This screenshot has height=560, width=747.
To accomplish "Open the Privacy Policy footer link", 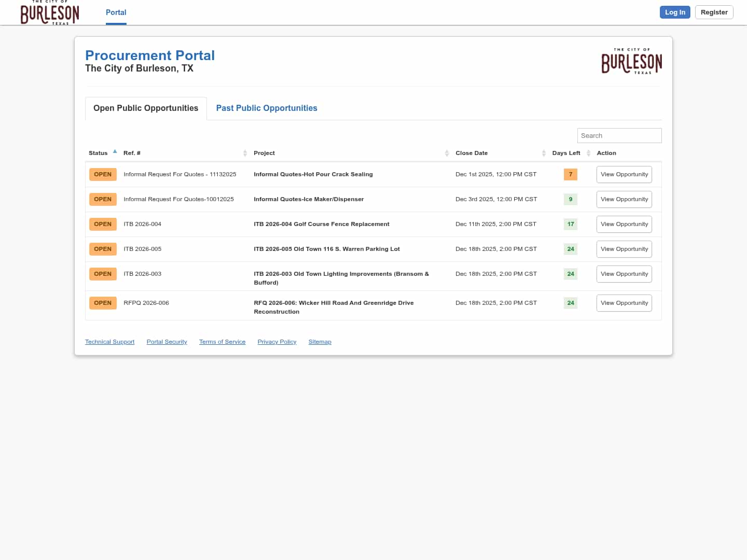I will point(276,342).
